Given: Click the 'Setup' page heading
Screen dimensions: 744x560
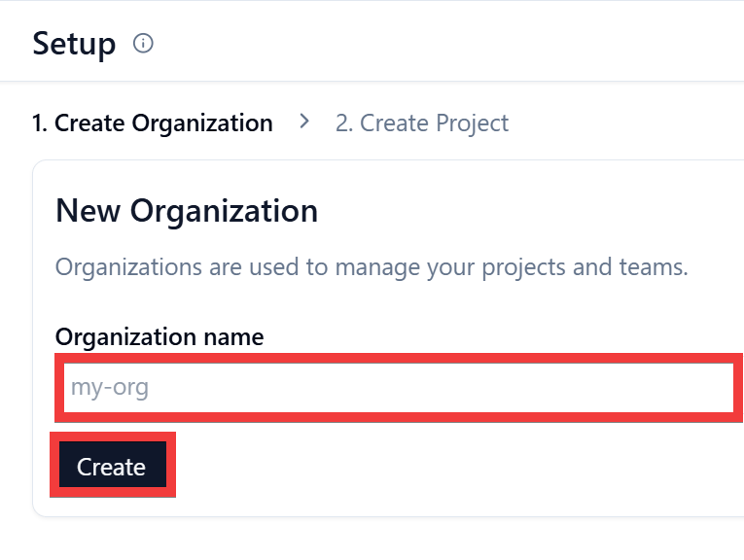Looking at the screenshot, I should [74, 44].
